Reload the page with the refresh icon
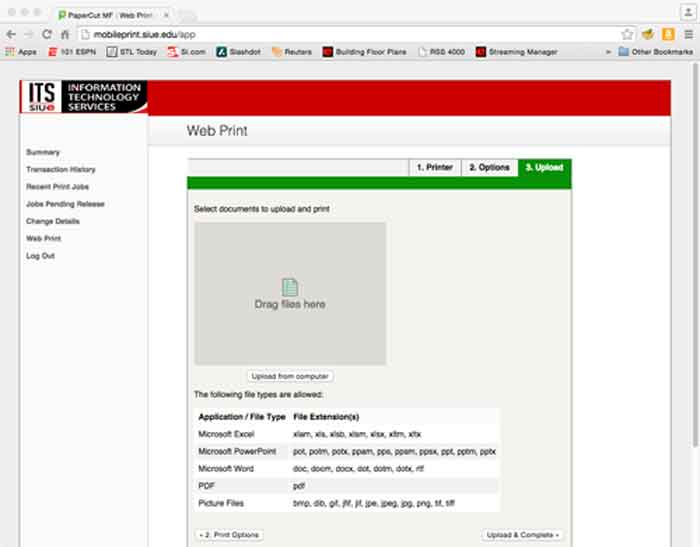The width and height of the screenshot is (700, 547). point(46,34)
